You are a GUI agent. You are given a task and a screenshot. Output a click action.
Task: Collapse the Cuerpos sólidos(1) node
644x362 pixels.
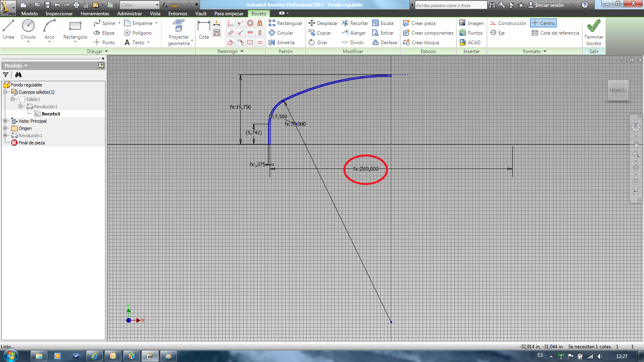tap(6, 92)
